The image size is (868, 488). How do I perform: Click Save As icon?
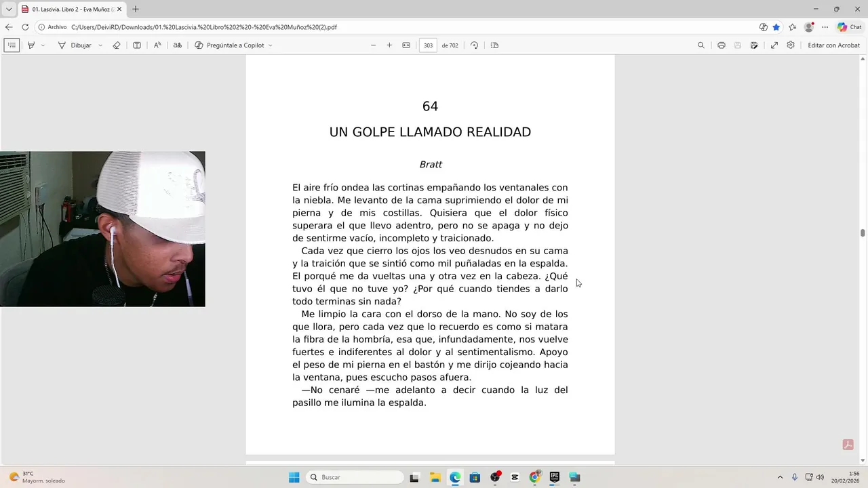coord(754,45)
